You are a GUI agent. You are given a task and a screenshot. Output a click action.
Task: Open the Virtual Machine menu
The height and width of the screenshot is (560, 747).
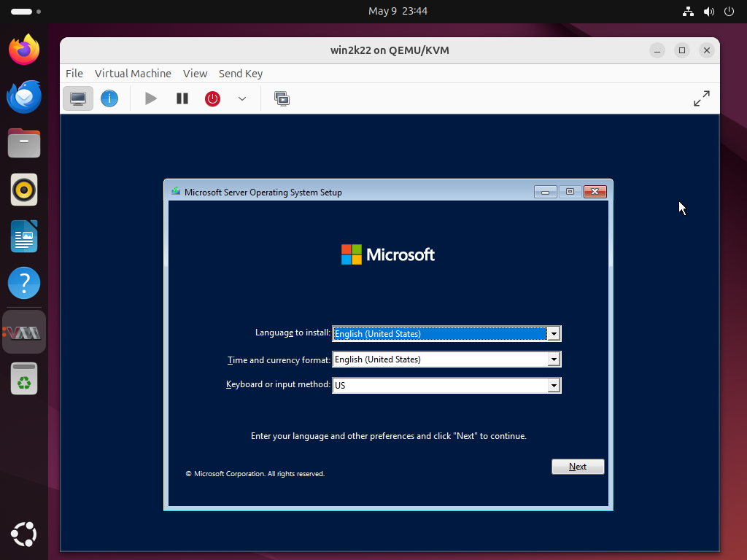133,74
